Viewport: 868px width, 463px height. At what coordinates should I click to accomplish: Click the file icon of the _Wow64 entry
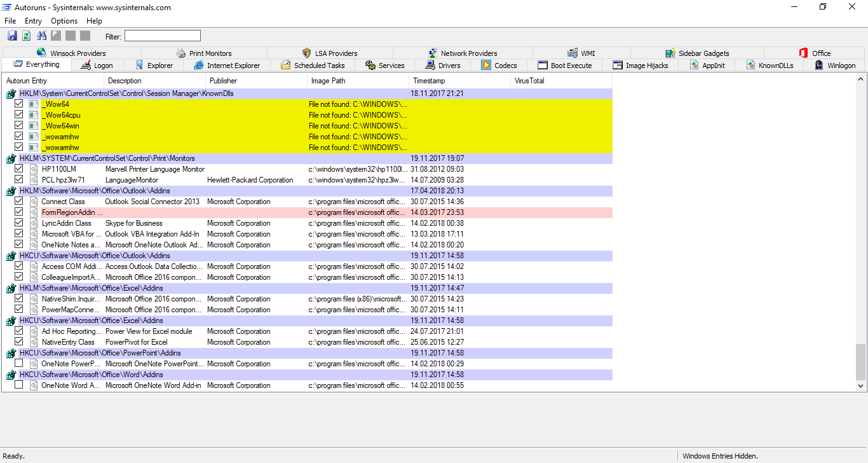33,104
